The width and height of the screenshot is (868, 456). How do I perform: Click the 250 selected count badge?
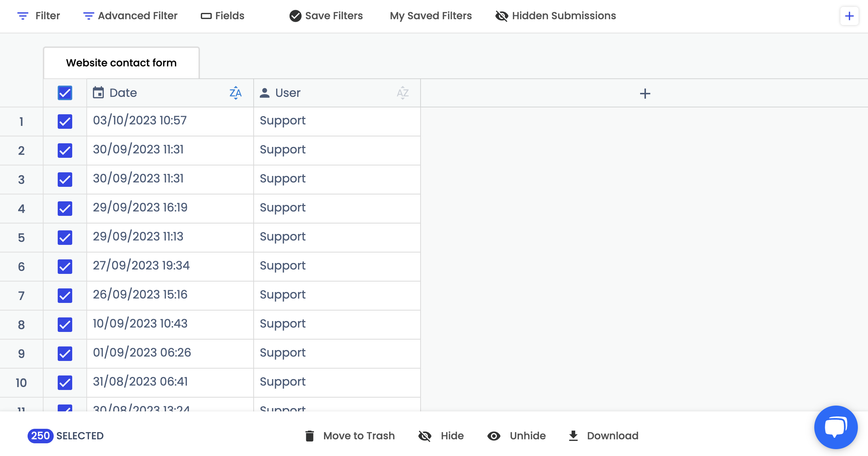(x=40, y=436)
